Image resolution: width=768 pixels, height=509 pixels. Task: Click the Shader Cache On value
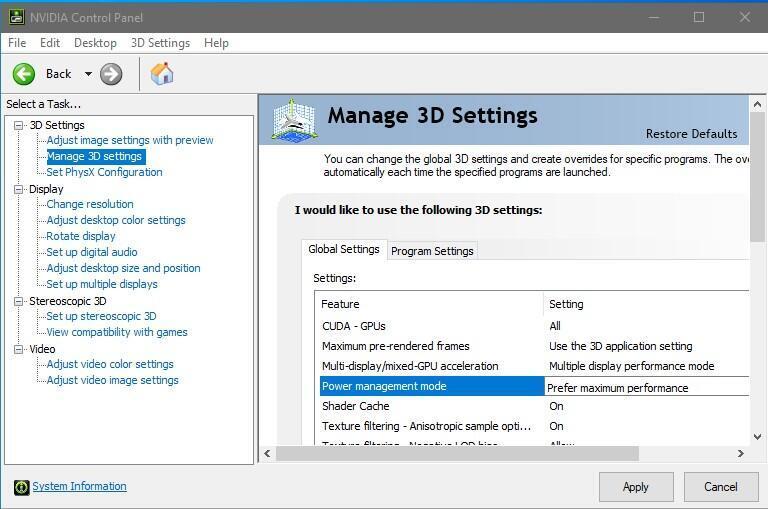[x=556, y=406]
